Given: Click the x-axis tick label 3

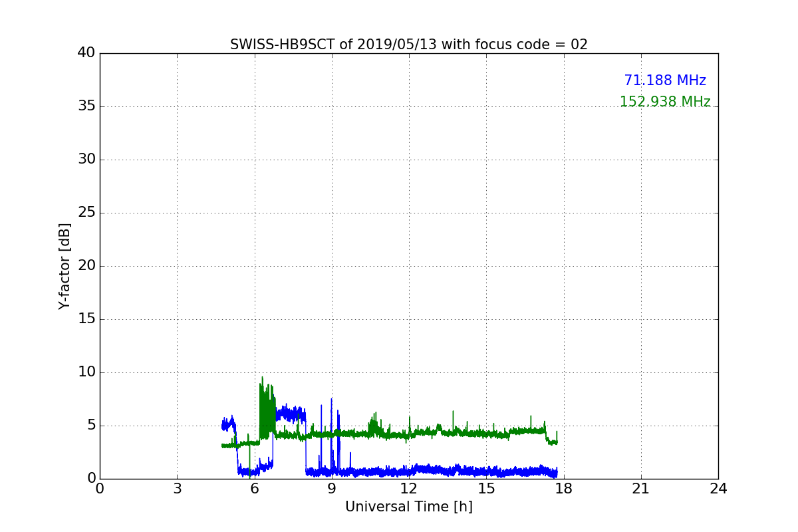Looking at the screenshot, I should (x=177, y=489).
